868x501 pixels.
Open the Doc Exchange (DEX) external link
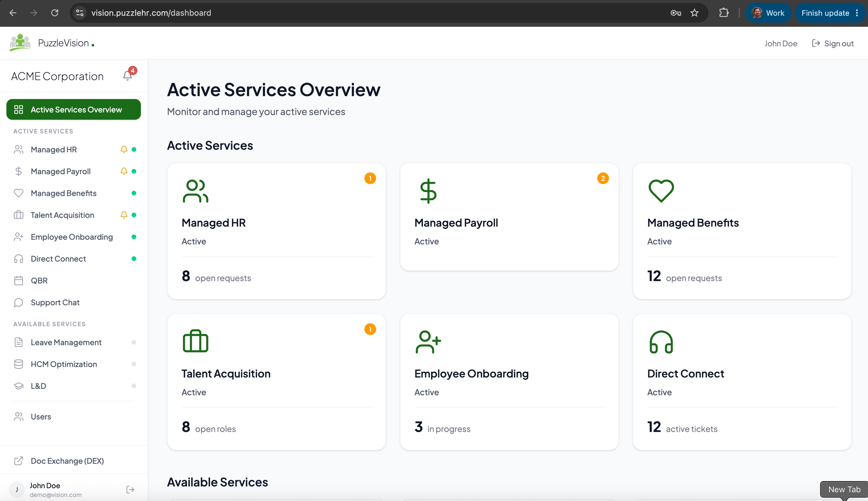tap(74, 461)
